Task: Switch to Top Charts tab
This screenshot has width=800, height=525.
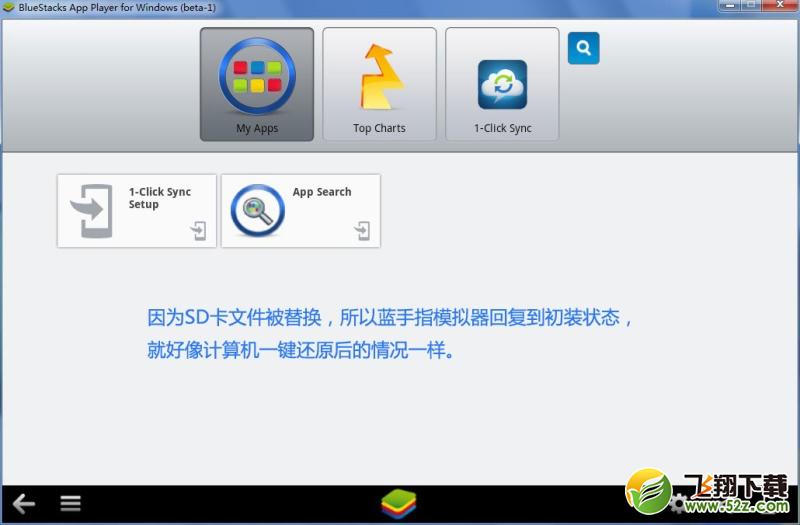Action: click(x=379, y=84)
